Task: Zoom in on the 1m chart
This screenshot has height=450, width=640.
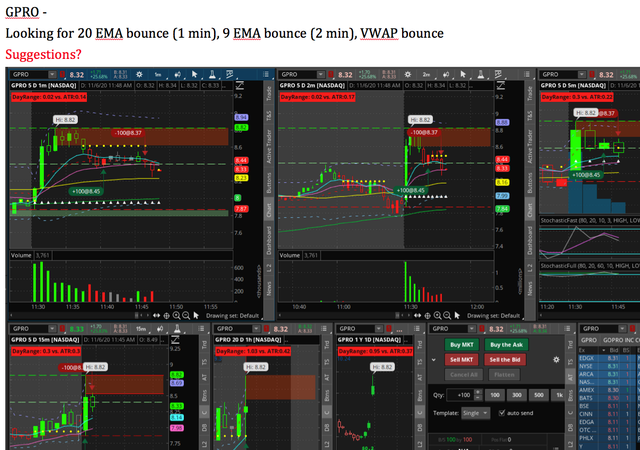Action: 176,315
